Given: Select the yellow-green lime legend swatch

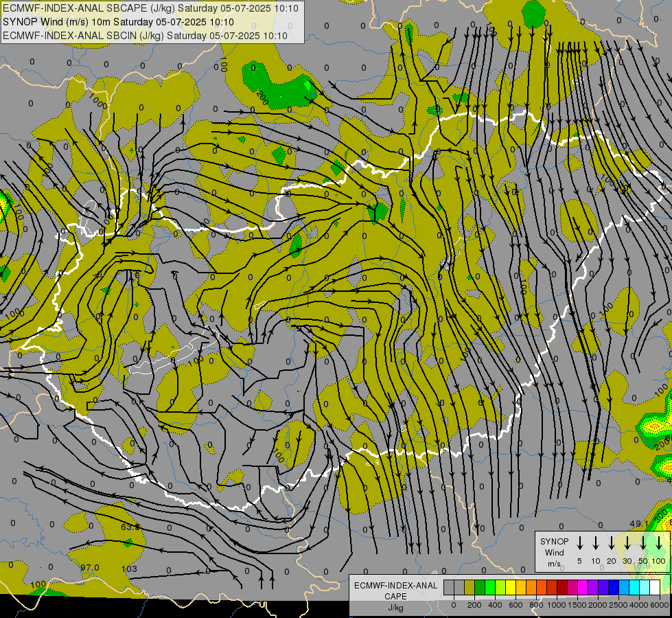Looking at the screenshot, I should [500, 587].
